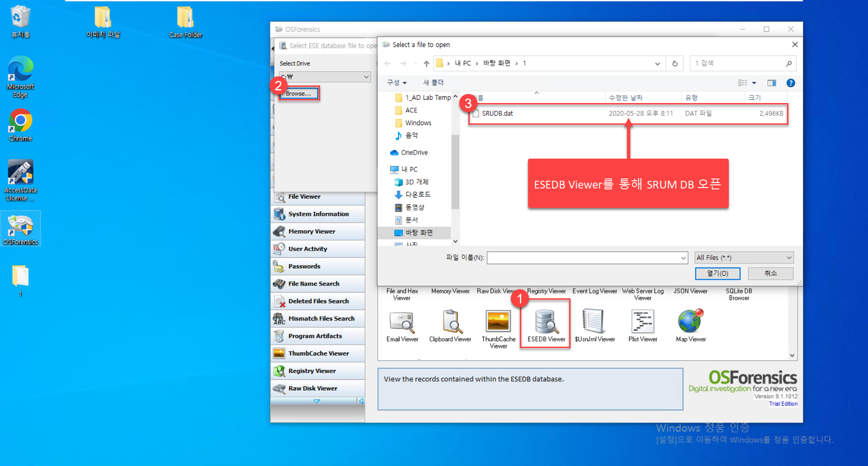Open the 구성 menu
The height and width of the screenshot is (466, 868).
396,83
